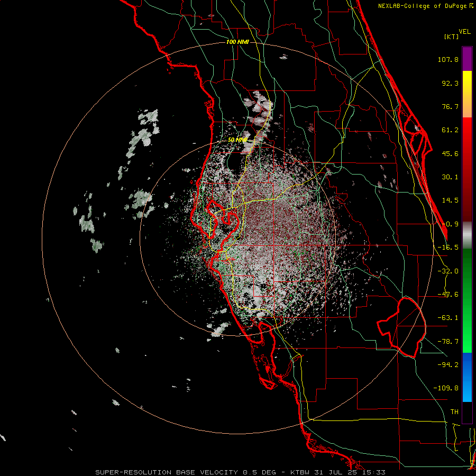Click the 14.5 velocity scale value

450,200
